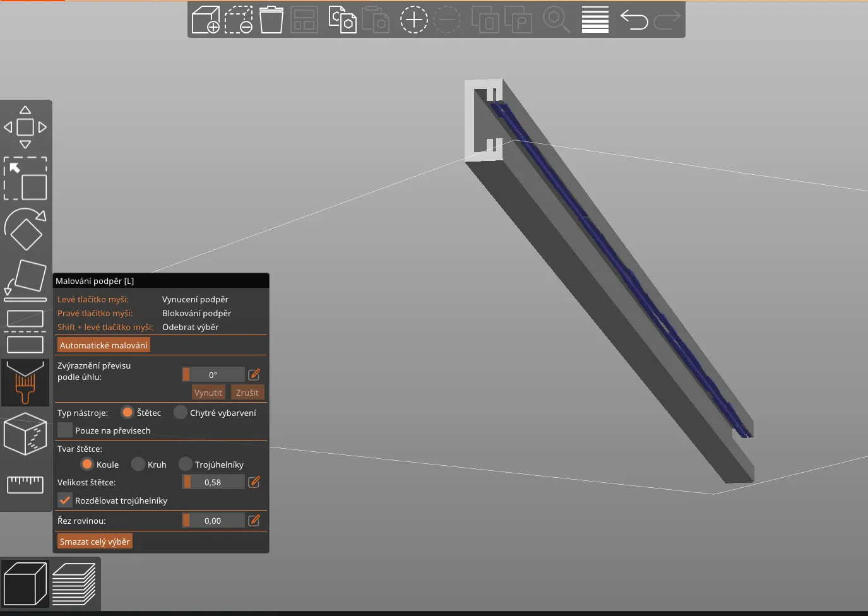This screenshot has width=868, height=616.
Task: Select the Scale tool
Action: pos(25,179)
